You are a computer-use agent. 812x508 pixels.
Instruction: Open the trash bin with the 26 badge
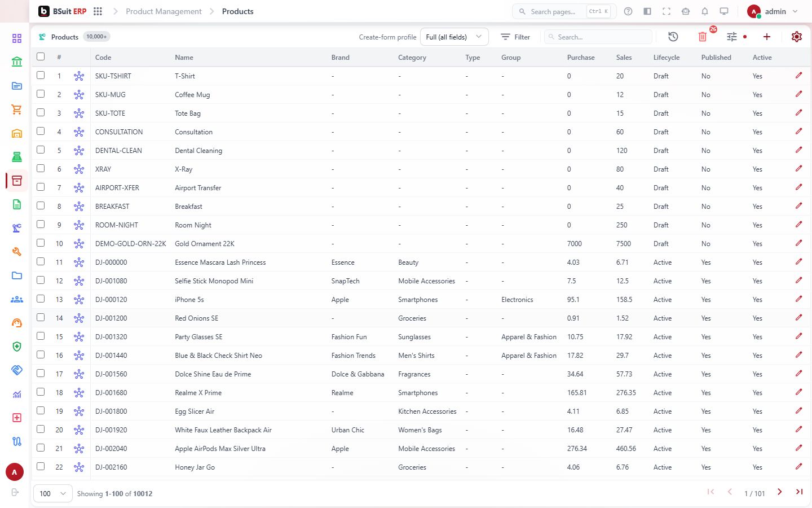[x=703, y=37]
